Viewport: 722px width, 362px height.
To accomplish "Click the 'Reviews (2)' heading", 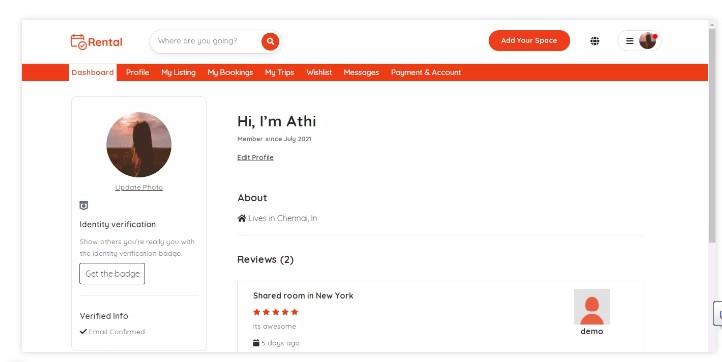I will click(x=265, y=259).
